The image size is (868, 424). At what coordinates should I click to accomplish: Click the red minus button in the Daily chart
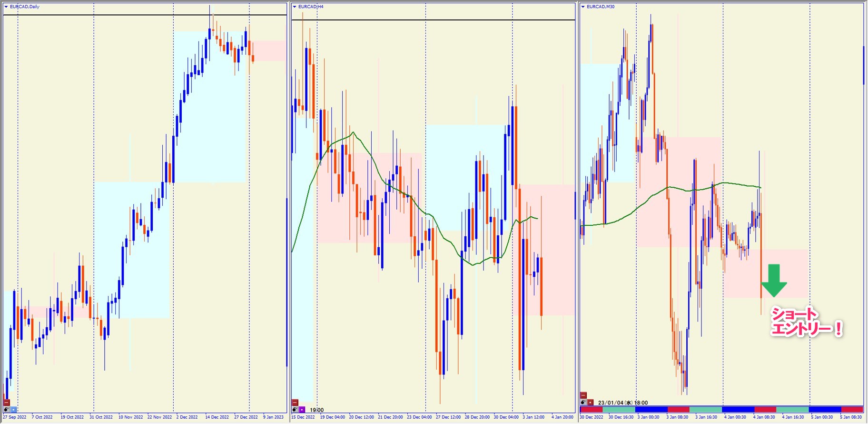click(x=7, y=403)
